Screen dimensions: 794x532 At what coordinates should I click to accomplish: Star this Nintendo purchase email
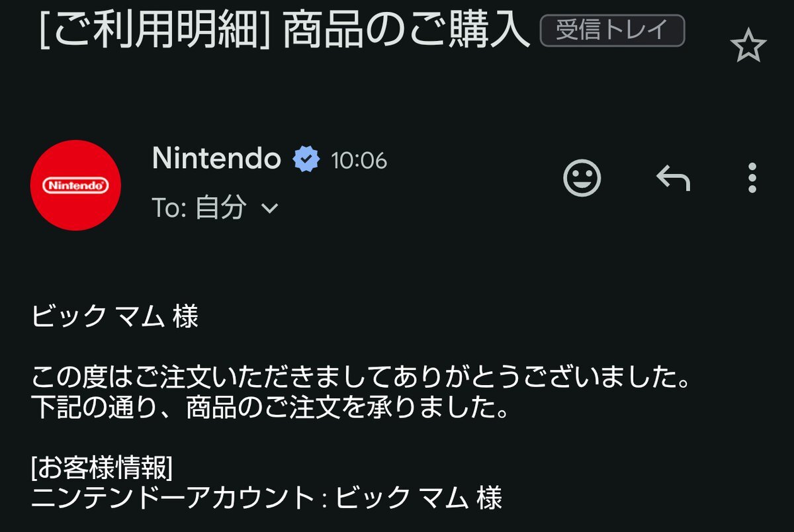[748, 46]
